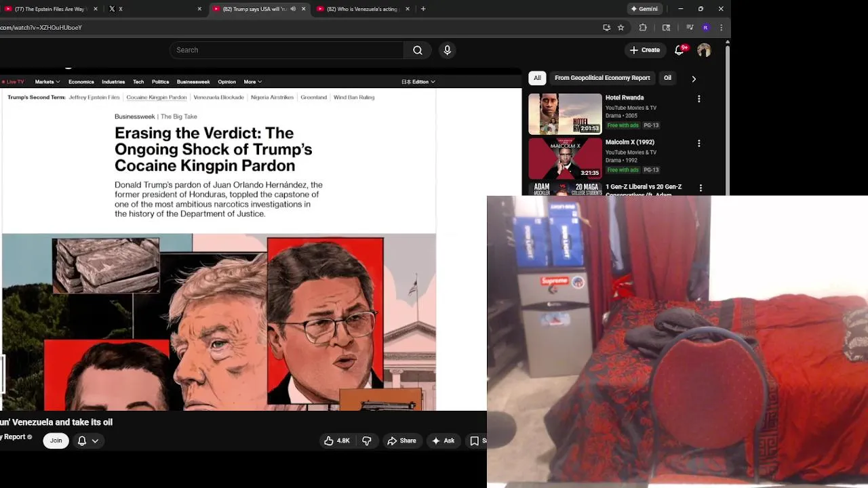Viewport: 868px width, 488px height.
Task: Open the Chrome three-dot menu
Action: click(x=721, y=28)
